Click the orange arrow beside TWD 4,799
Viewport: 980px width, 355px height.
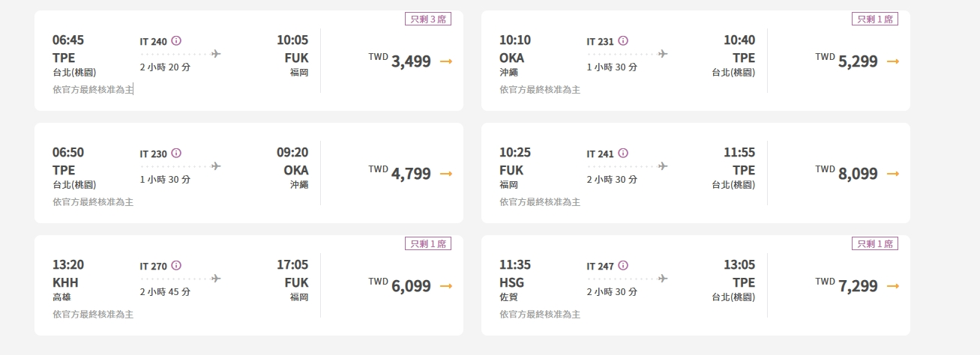[x=446, y=174]
